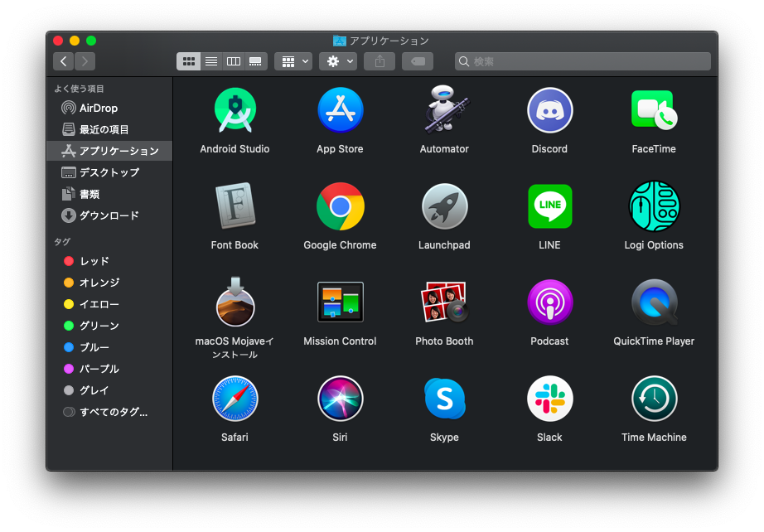Screen dimensions: 764x532
Task: Open QuickTime Player
Action: [x=654, y=302]
